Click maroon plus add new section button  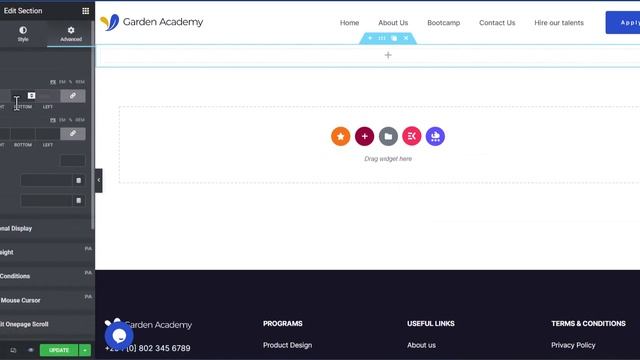(364, 136)
